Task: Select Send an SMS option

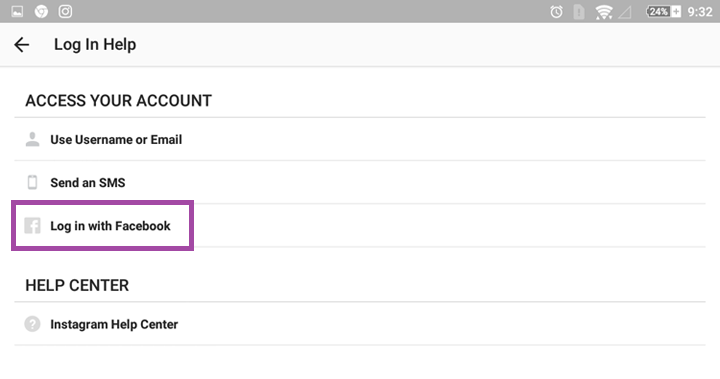Action: (x=360, y=182)
